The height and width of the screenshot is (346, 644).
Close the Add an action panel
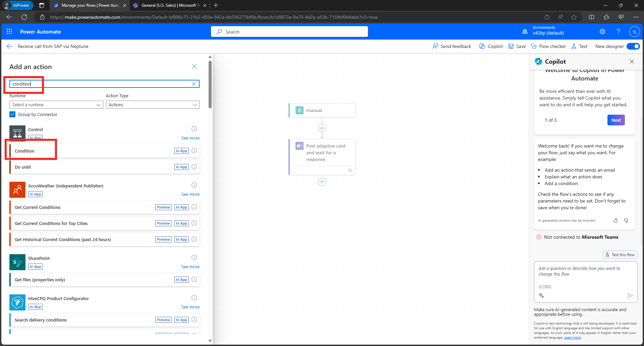point(194,66)
